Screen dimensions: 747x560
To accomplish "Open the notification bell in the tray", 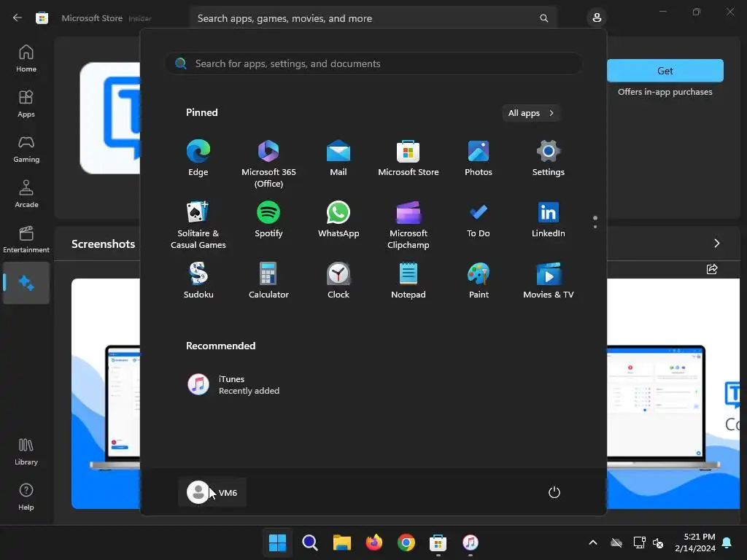I will (727, 542).
